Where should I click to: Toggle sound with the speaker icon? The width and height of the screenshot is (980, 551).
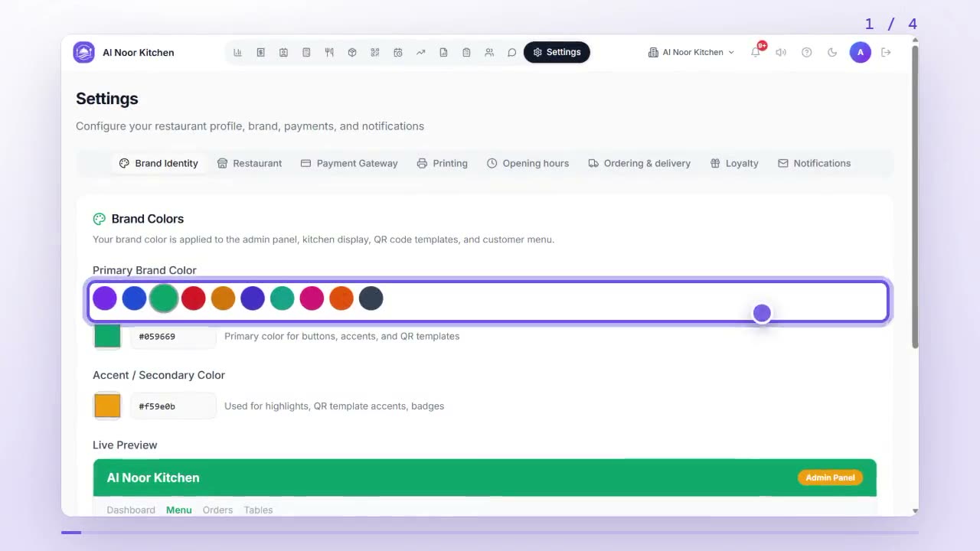tap(780, 53)
